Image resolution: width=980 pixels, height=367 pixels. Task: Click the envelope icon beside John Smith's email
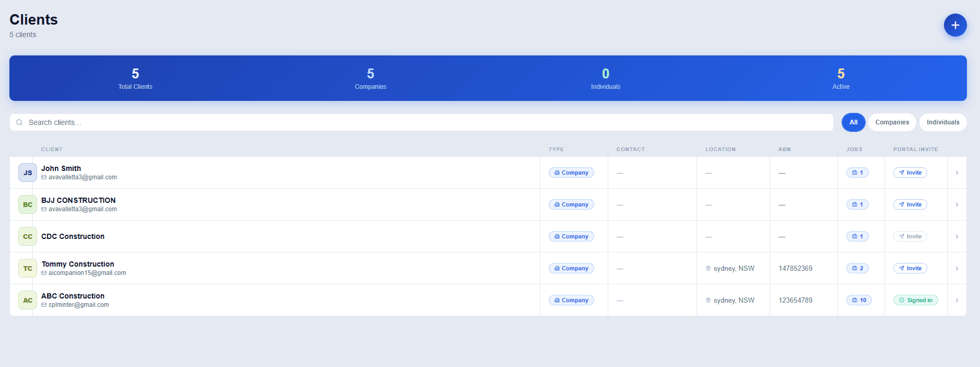tap(44, 177)
